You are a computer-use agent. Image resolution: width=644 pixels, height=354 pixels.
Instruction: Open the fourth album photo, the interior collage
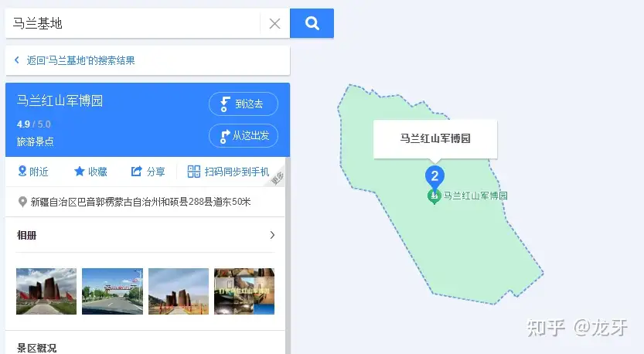[x=244, y=291]
